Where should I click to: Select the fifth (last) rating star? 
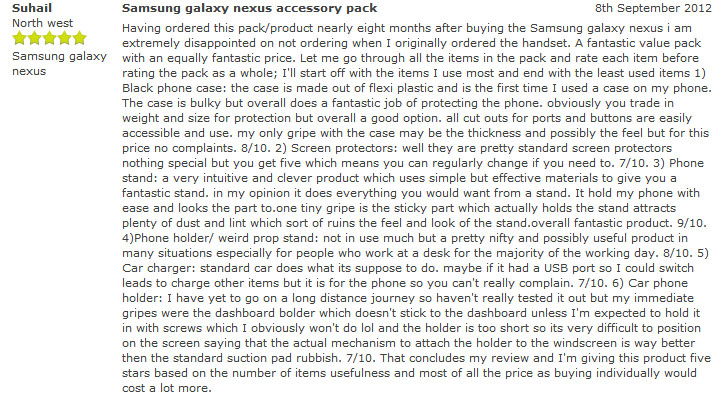[79, 38]
